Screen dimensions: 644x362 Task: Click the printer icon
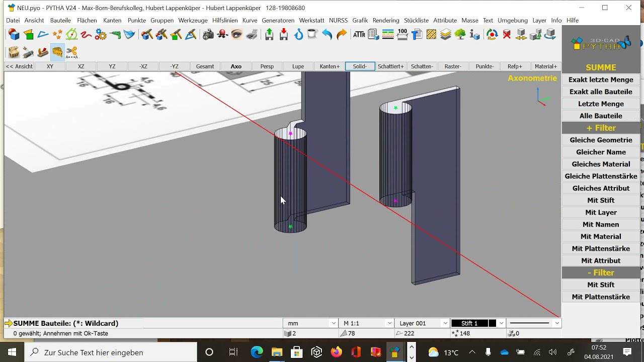252,35
